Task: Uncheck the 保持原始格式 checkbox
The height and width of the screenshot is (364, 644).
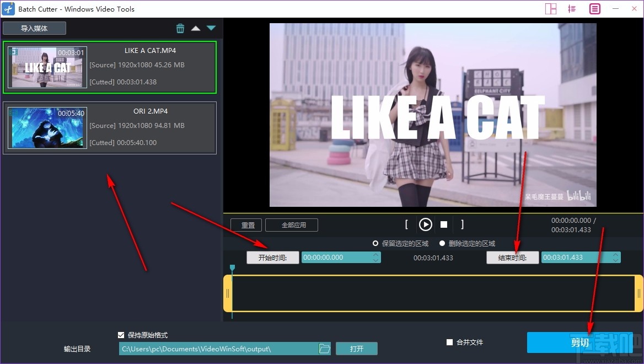Action: 120,334
